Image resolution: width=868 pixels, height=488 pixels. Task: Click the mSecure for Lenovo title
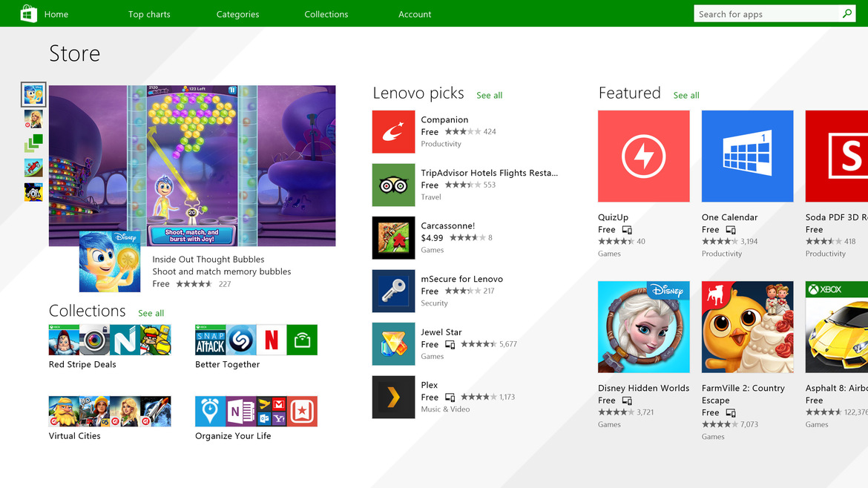(x=461, y=279)
